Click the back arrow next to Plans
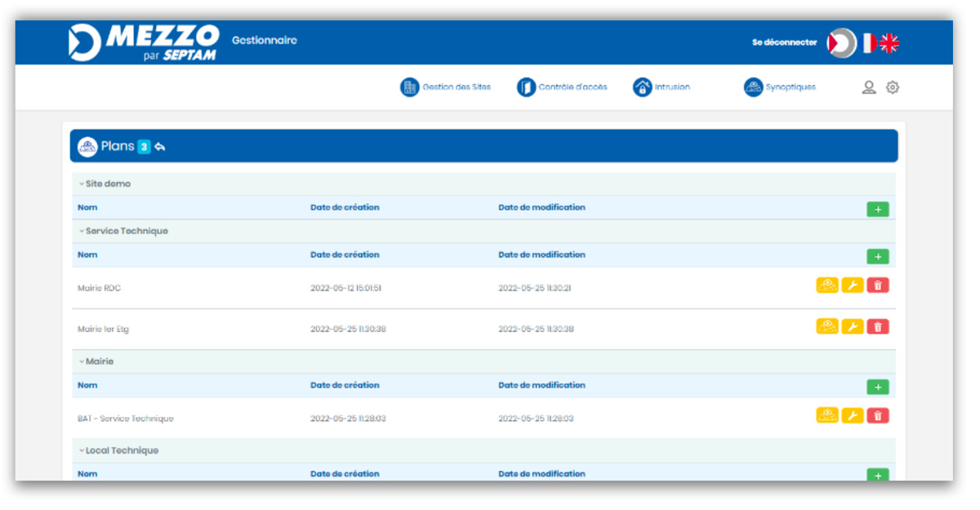The width and height of the screenshot is (980, 510). pos(160,147)
